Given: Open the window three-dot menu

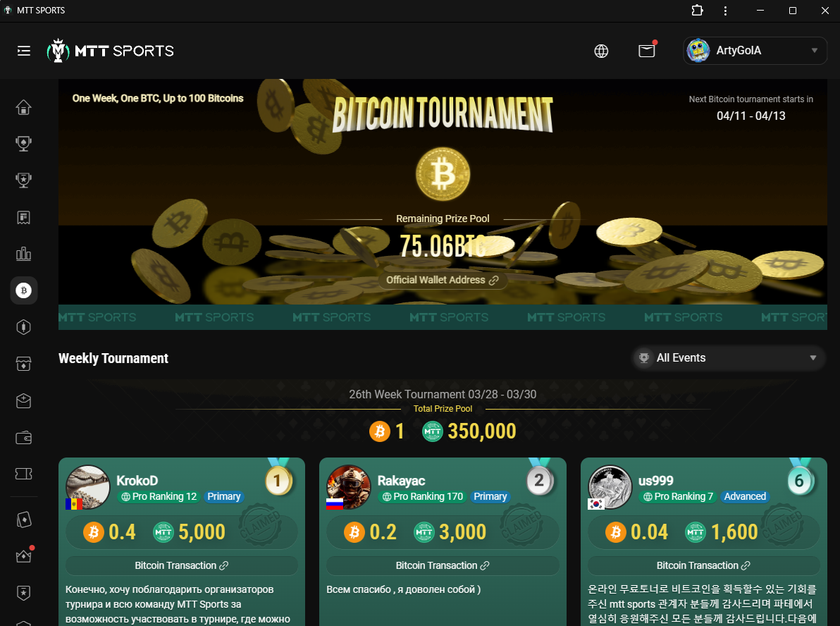Looking at the screenshot, I should pos(725,11).
